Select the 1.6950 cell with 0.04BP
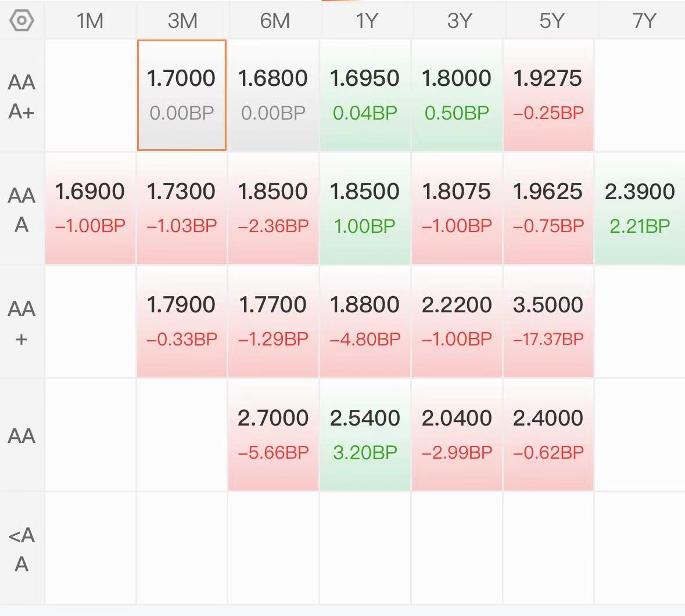Screen dimensions: 685x616 click(x=365, y=95)
